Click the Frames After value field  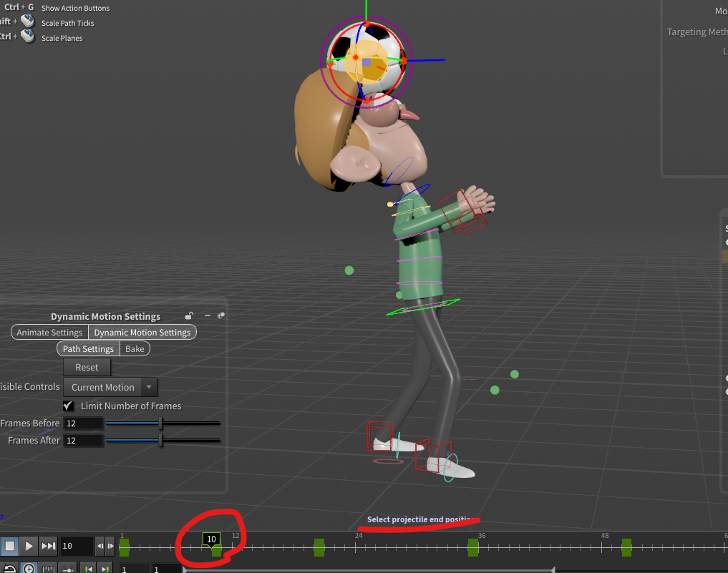click(x=83, y=441)
